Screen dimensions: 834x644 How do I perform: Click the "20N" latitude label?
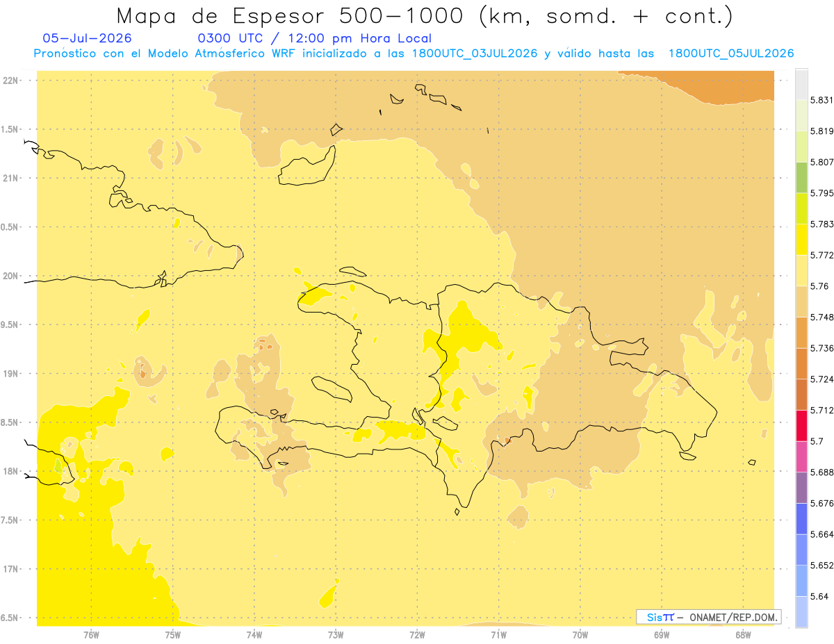pos(11,276)
